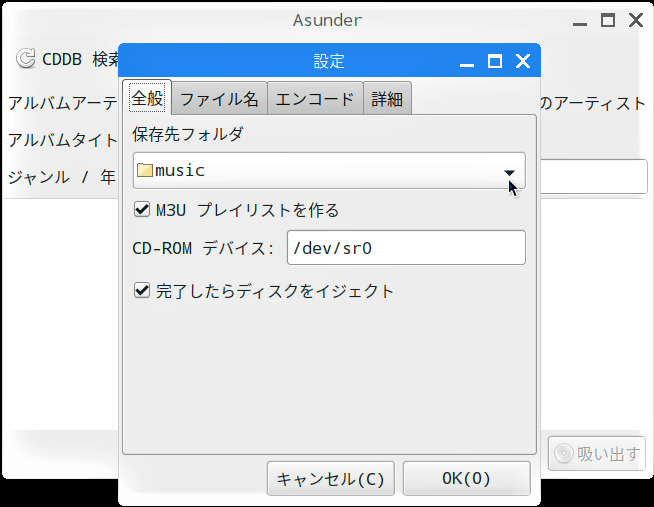This screenshot has height=507, width=654.
Task: Toggle the M3U プレイリストを作る checkbox
Action: 142,209
